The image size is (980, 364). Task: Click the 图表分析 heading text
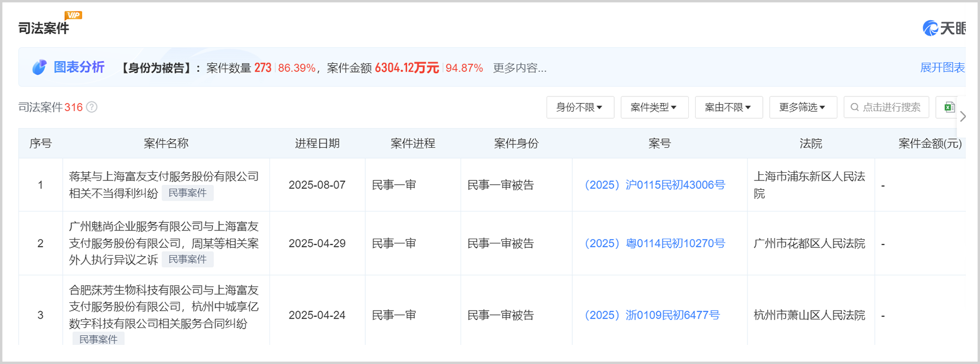[x=79, y=68]
